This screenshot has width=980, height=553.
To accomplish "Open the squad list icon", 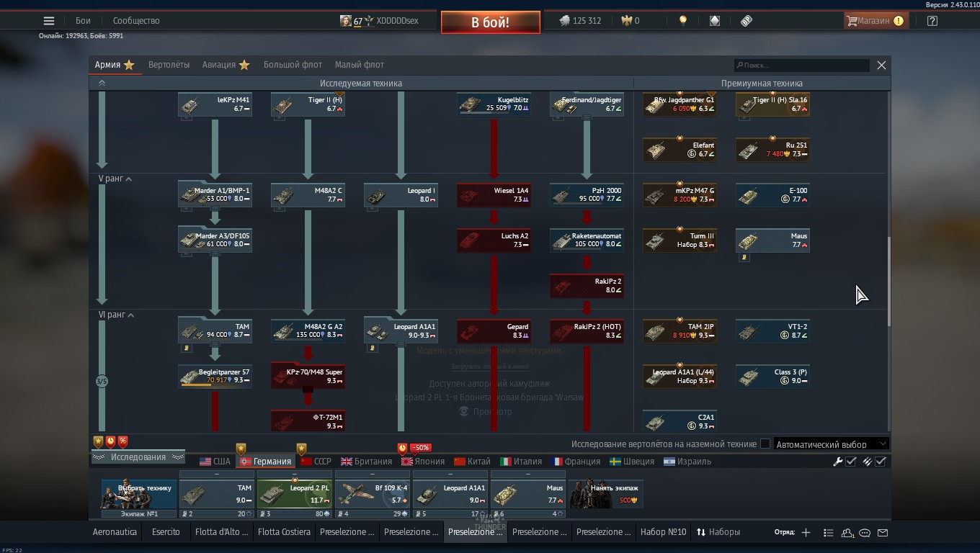I will tap(829, 532).
